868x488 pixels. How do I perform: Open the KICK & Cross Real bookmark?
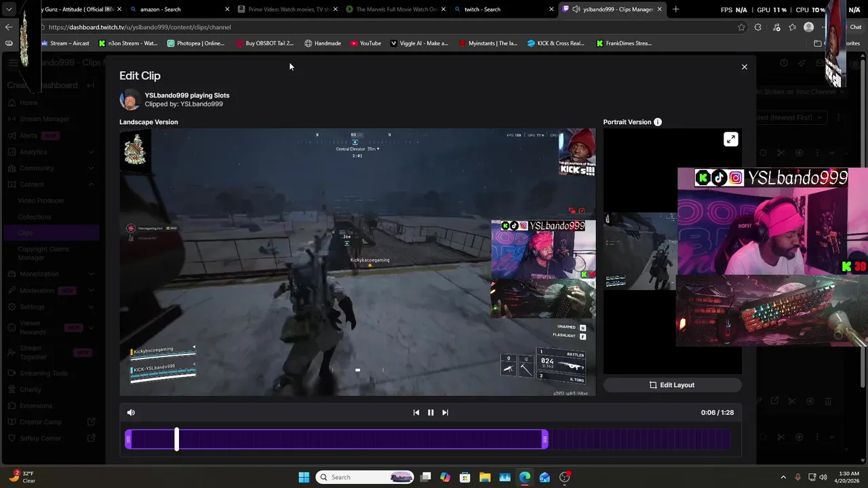556,43
